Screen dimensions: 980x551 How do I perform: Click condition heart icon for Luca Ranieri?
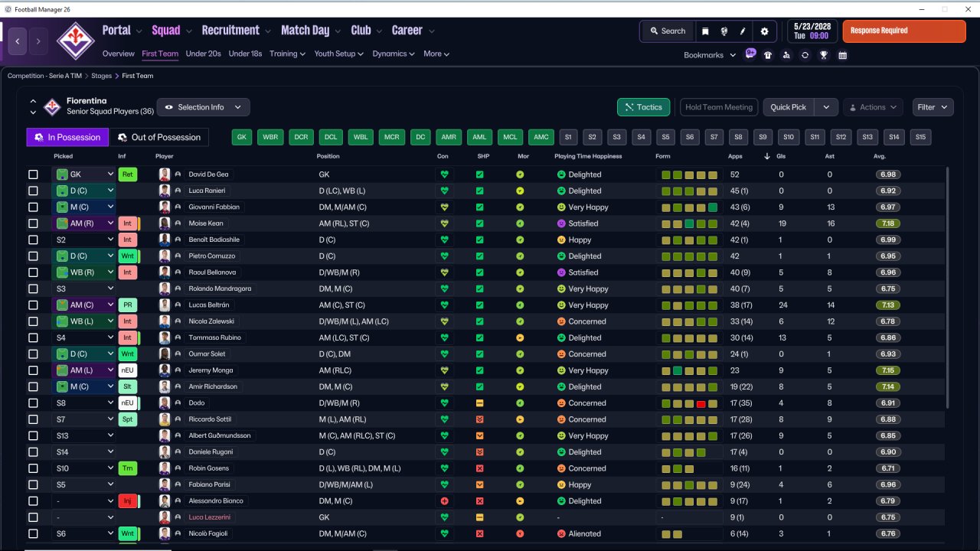pos(444,191)
